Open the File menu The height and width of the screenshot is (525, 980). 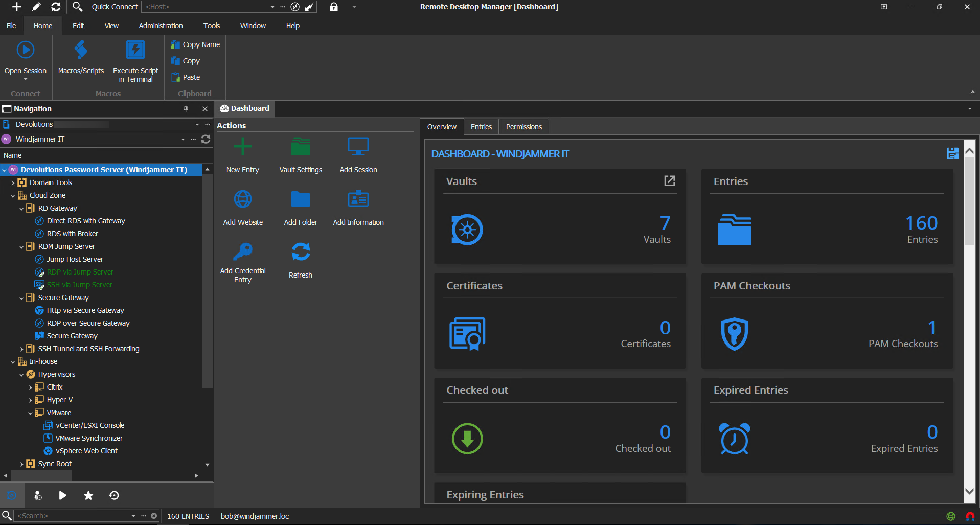(x=11, y=26)
